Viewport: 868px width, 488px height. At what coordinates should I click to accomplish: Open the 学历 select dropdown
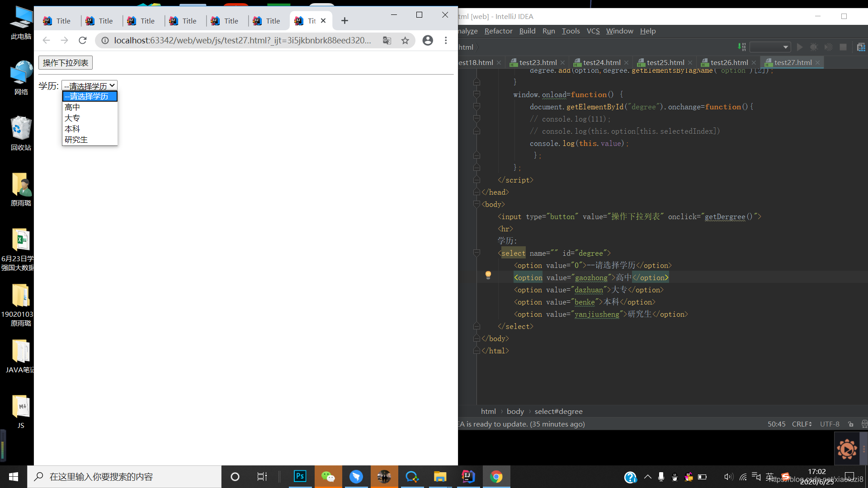(90, 85)
